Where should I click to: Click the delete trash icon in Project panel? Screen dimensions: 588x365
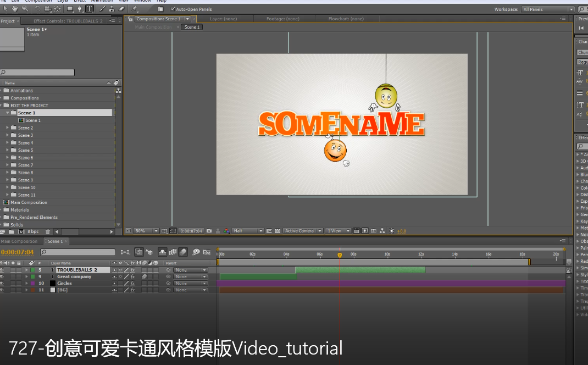48,231
